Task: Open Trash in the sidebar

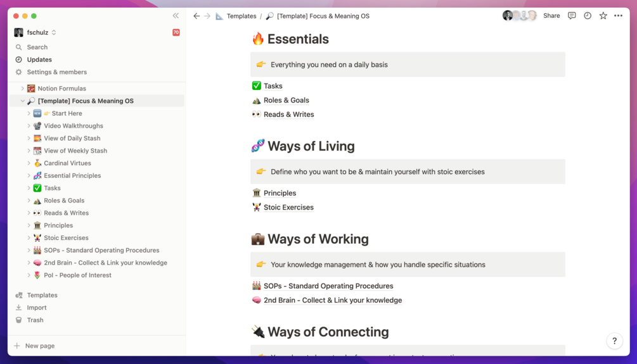Action: (x=35, y=320)
